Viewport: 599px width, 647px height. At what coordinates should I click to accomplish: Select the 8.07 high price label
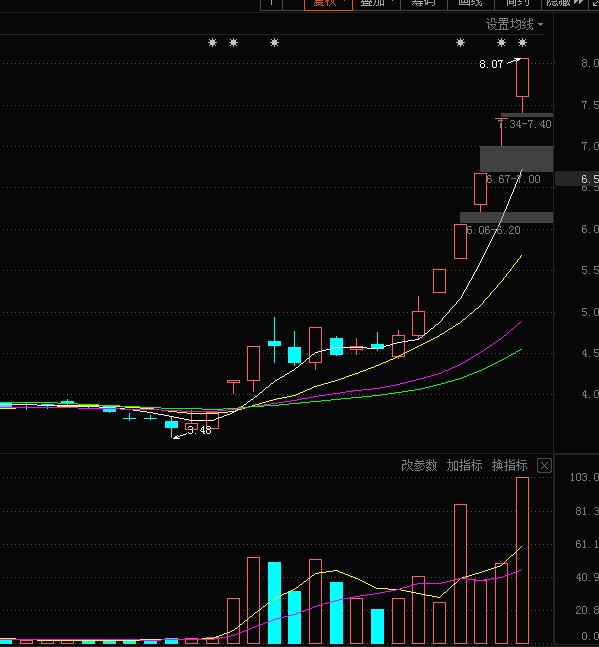491,64
